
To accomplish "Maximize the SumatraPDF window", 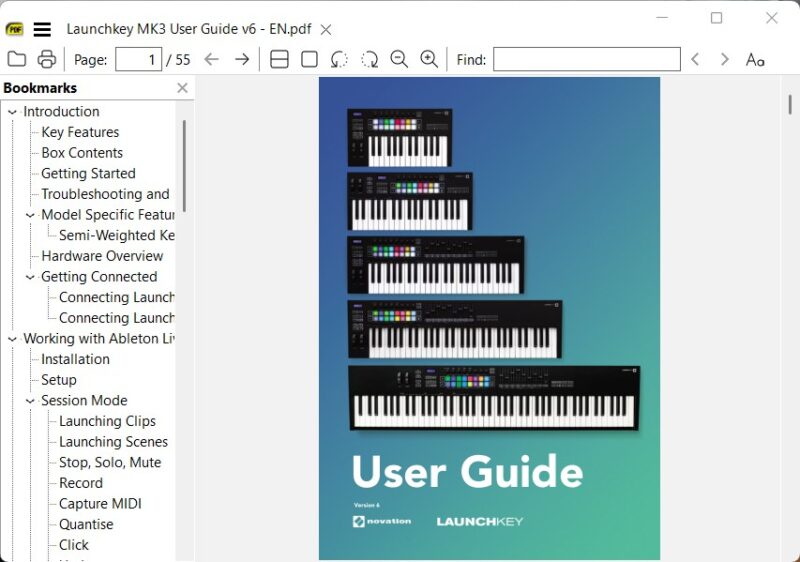I will click(716, 18).
